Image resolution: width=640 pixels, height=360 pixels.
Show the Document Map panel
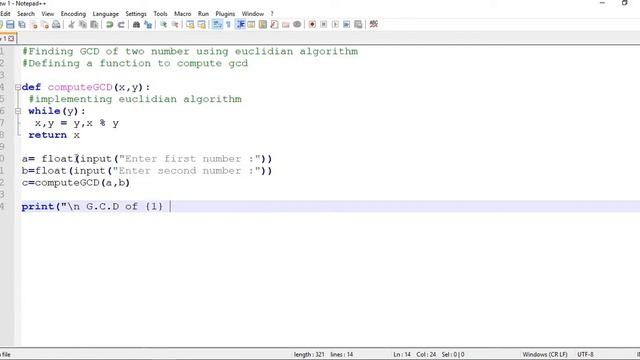tap(263, 24)
